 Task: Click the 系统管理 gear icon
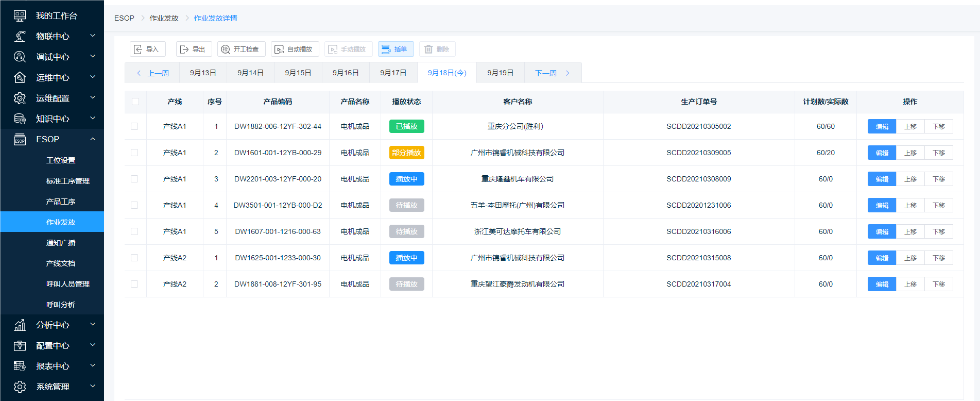coord(20,387)
